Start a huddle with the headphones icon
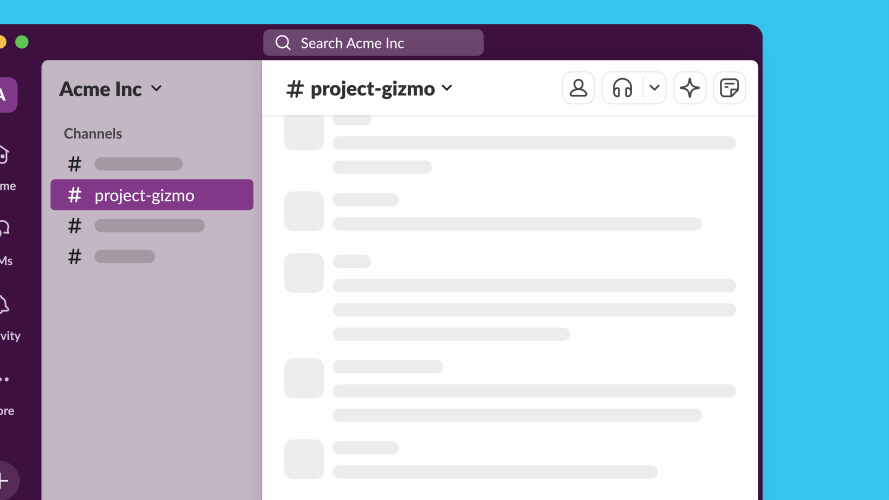889x500 pixels. pyautogui.click(x=622, y=88)
